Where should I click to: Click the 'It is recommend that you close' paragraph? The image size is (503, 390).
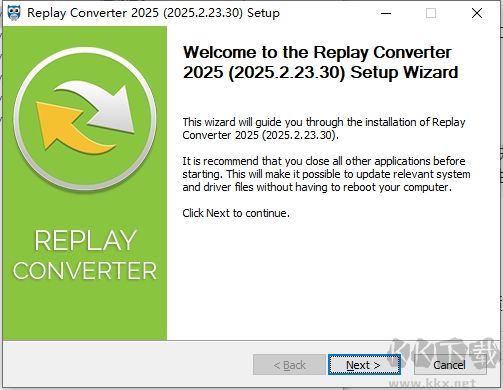[326, 174]
